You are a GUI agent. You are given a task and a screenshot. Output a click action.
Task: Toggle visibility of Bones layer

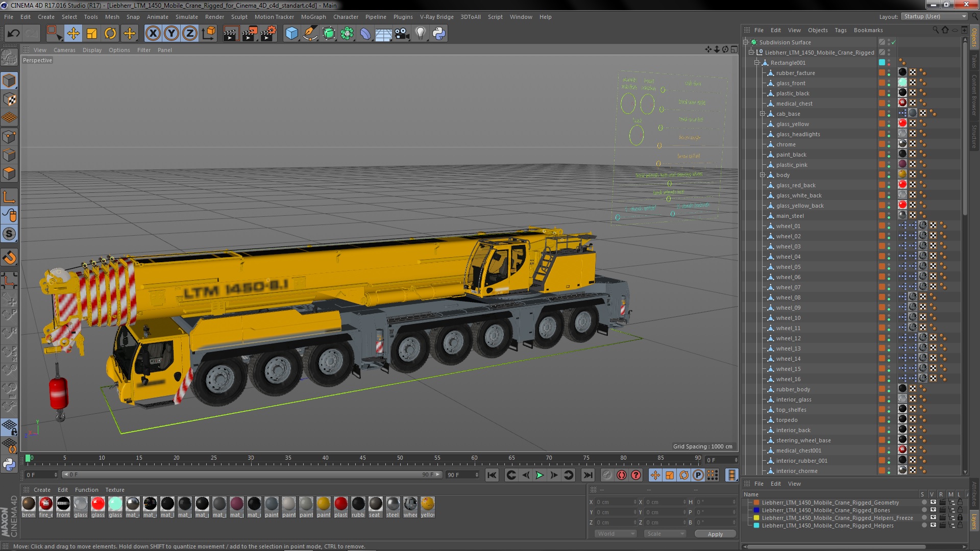(933, 510)
